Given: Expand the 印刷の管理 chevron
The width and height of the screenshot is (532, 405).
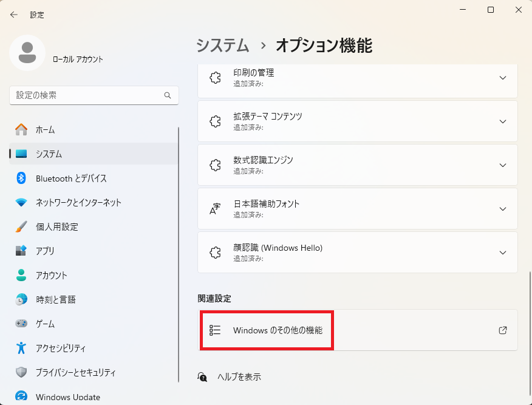Looking at the screenshot, I should point(503,78).
